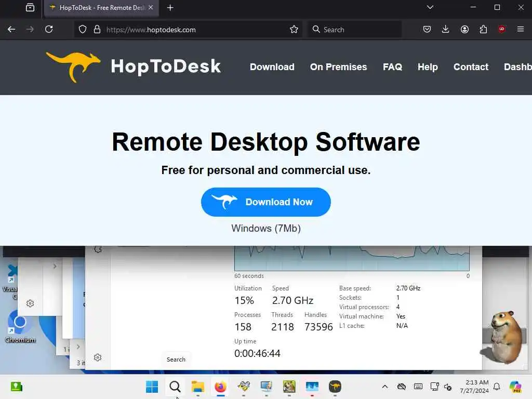This screenshot has width=532, height=399.
Task: Open Copilot preview icon in taskbar
Action: 515,387
